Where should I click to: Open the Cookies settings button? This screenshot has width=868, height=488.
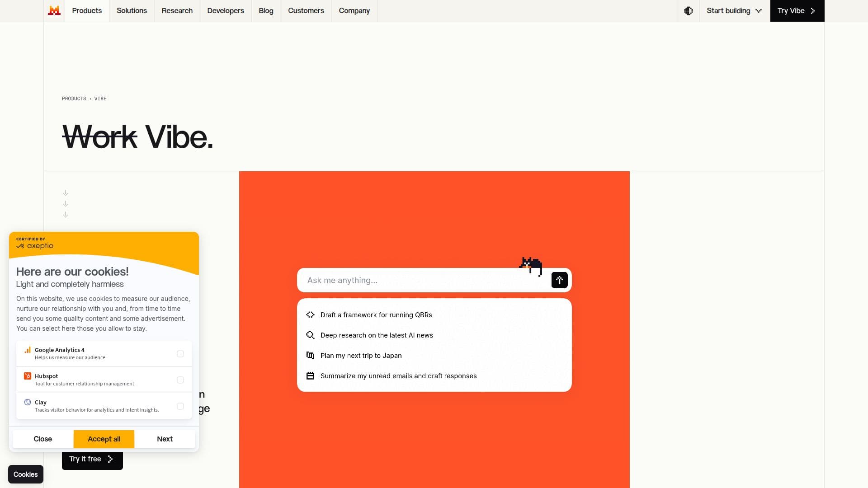[26, 474]
